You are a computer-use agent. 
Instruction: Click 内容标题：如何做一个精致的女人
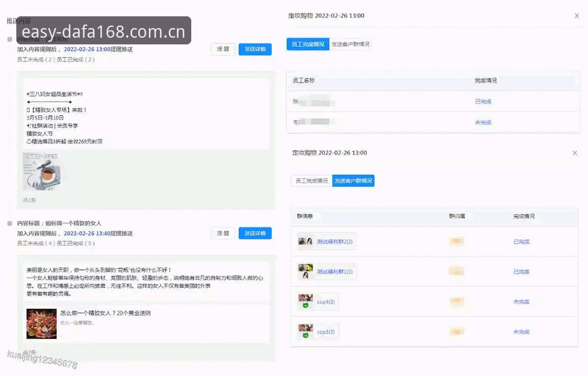point(59,223)
